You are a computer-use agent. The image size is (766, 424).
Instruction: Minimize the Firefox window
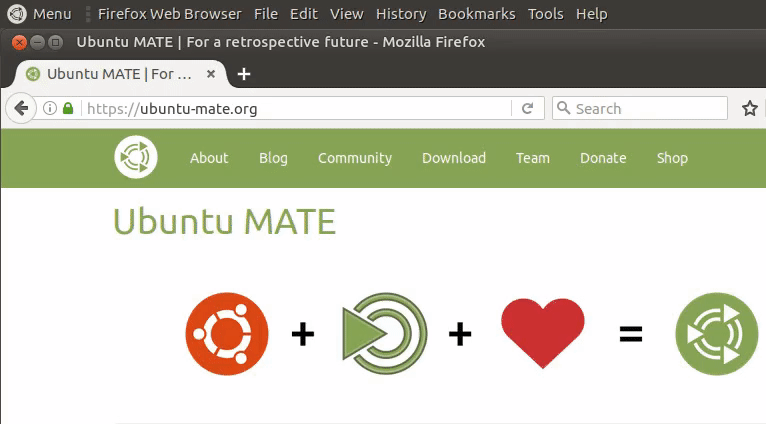pos(38,43)
